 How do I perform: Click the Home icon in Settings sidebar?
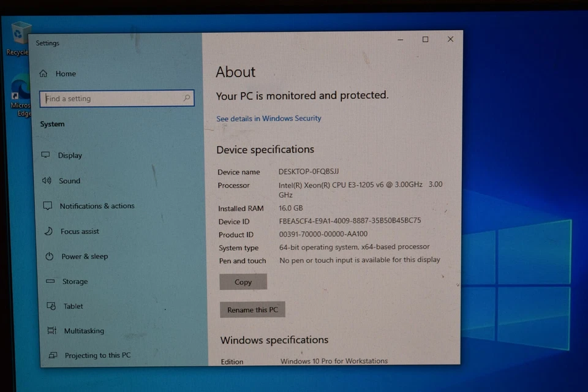pos(43,74)
